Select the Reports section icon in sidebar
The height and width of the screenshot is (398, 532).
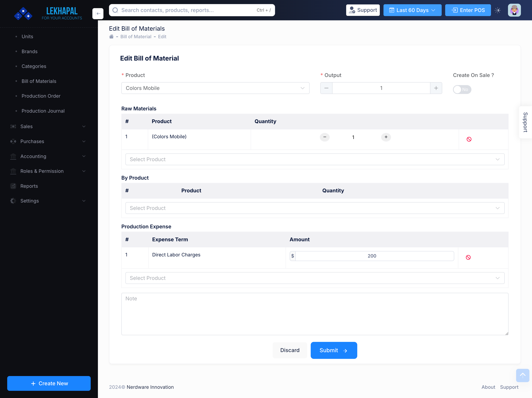pos(13,186)
